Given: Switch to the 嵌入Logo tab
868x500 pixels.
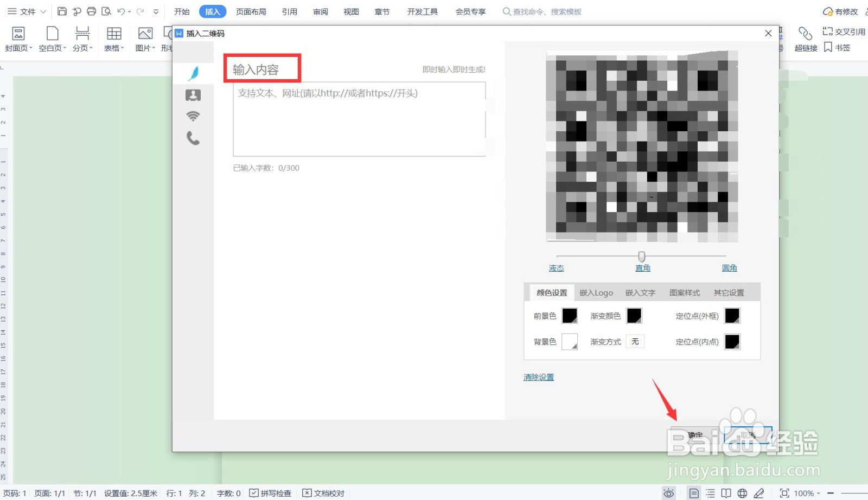Looking at the screenshot, I should tap(596, 293).
